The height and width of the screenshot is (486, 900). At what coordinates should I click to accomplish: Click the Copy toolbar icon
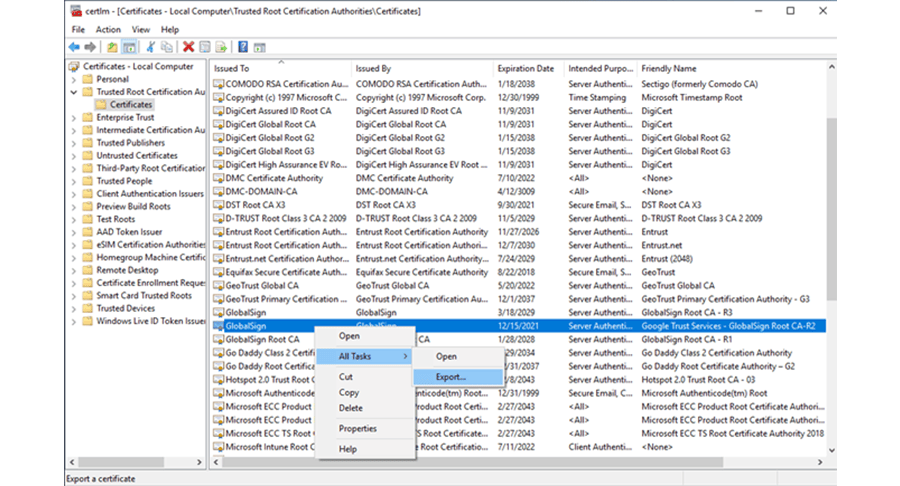point(167,47)
